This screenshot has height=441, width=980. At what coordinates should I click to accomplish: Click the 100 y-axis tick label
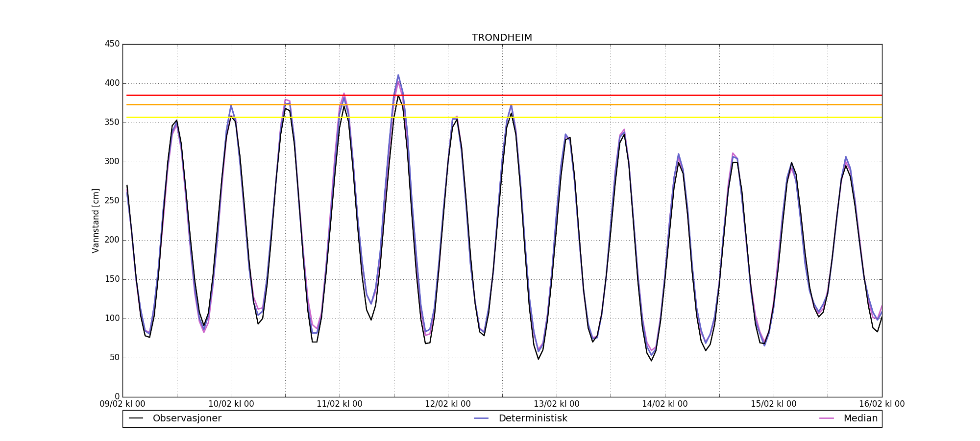pyautogui.click(x=112, y=318)
